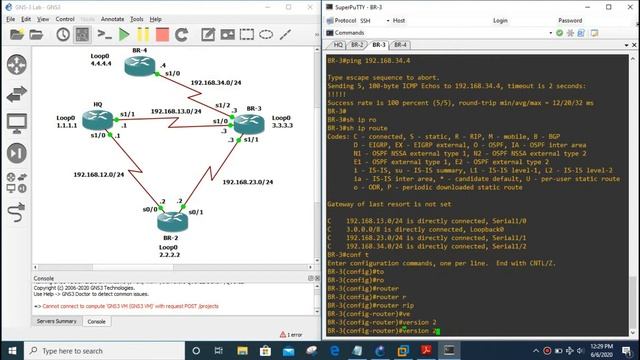
Task: Click the Windows Start button
Action: [12, 351]
